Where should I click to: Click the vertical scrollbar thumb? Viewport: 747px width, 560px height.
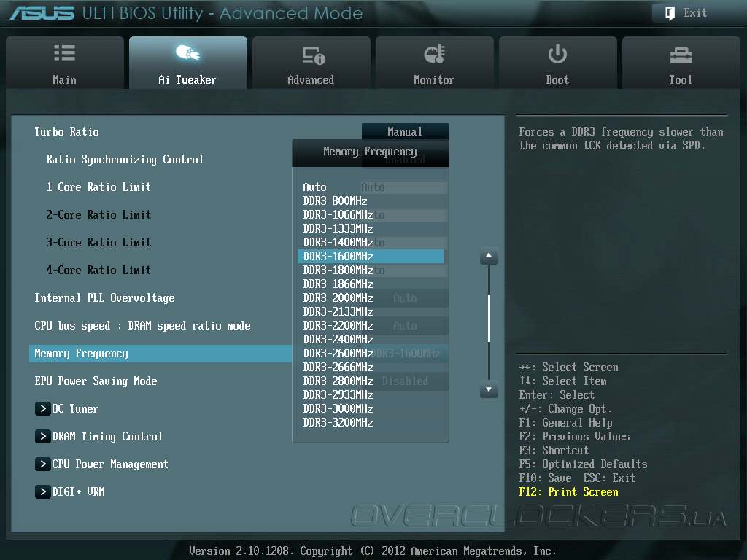[x=489, y=318]
